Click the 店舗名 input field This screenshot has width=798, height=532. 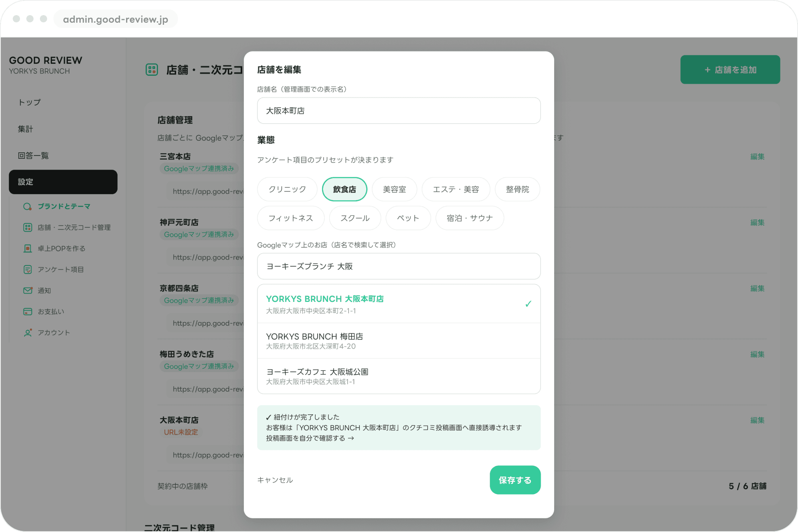pyautogui.click(x=399, y=111)
